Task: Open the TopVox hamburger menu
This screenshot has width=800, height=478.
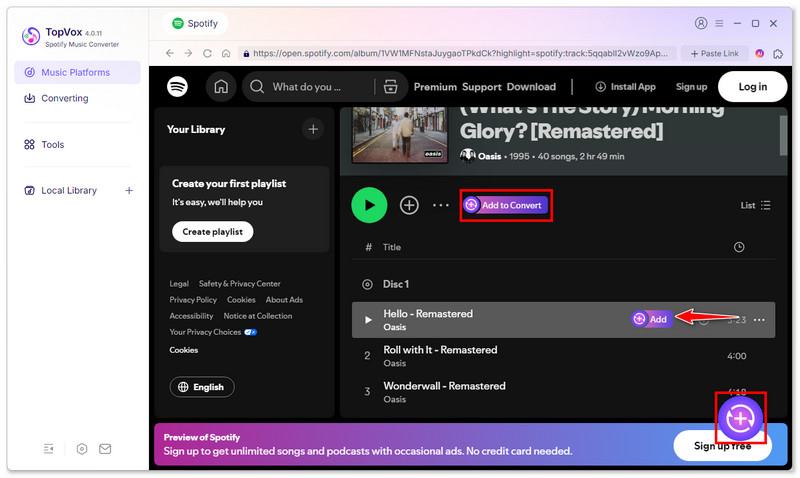Action: (x=719, y=23)
